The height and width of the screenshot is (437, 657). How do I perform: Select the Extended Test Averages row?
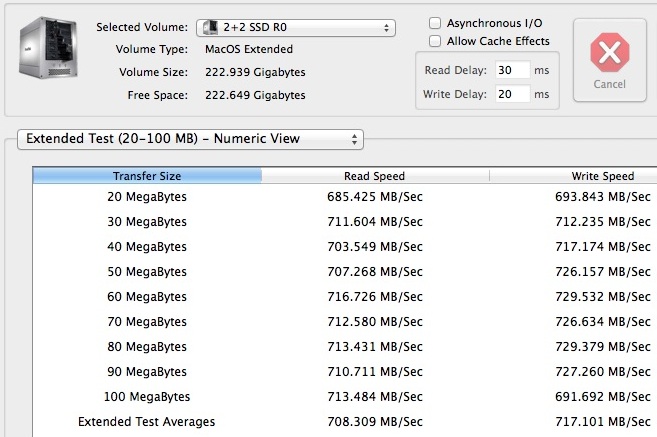coord(147,422)
